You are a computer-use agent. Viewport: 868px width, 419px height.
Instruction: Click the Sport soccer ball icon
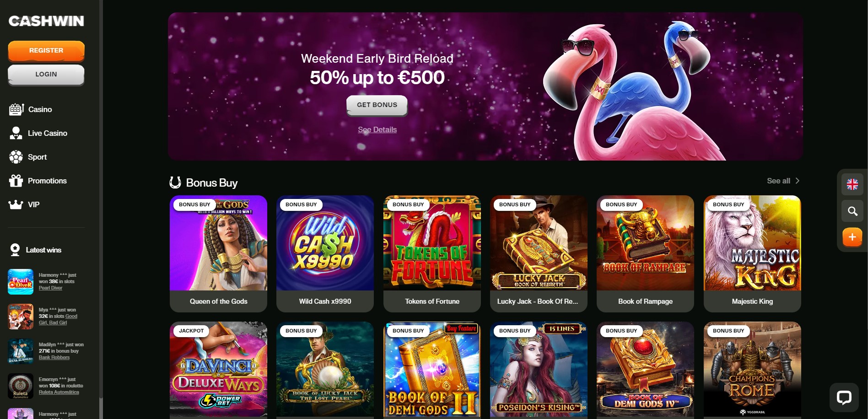[x=16, y=157]
